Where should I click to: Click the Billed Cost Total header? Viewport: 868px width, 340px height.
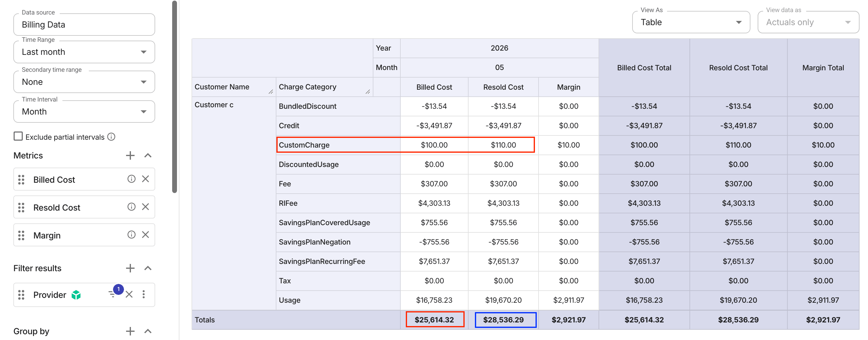[x=644, y=68]
